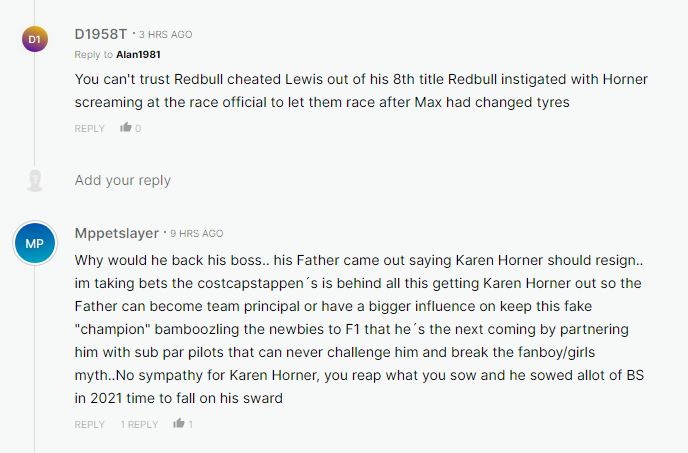Click the blue MP user avatar
688x453 pixels.
34,244
